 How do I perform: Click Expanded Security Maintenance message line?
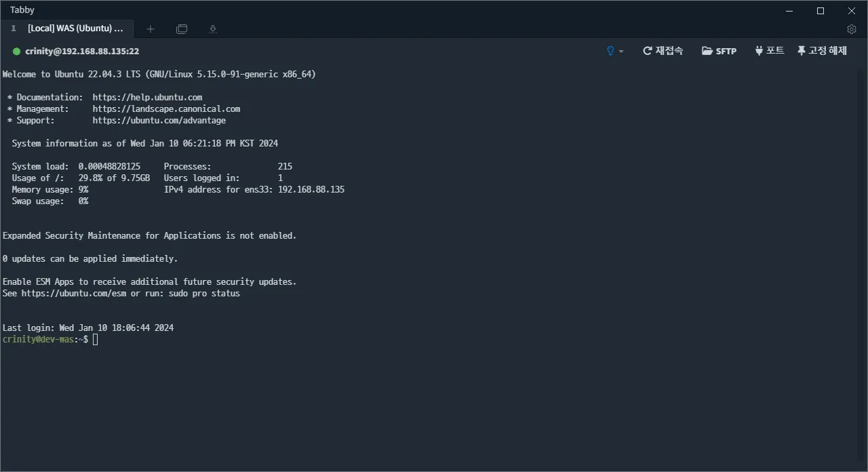[150, 236]
